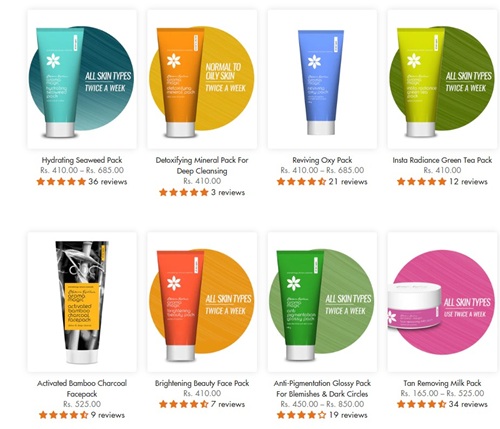View the 36 reviews for Hydrating Seaweed Pack
The image size is (500, 429).
pos(108,182)
